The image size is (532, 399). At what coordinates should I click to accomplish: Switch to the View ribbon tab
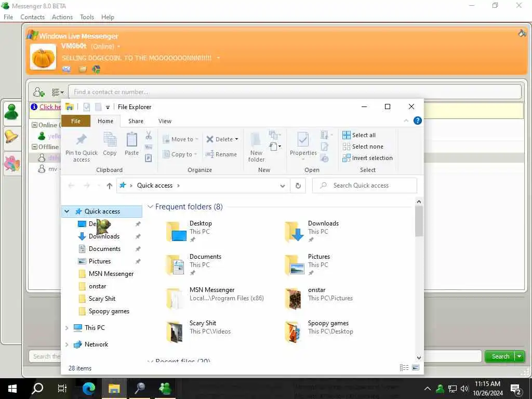(165, 121)
